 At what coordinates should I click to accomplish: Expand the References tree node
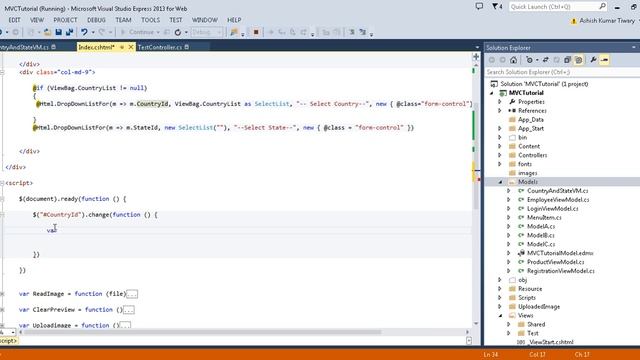click(500, 111)
